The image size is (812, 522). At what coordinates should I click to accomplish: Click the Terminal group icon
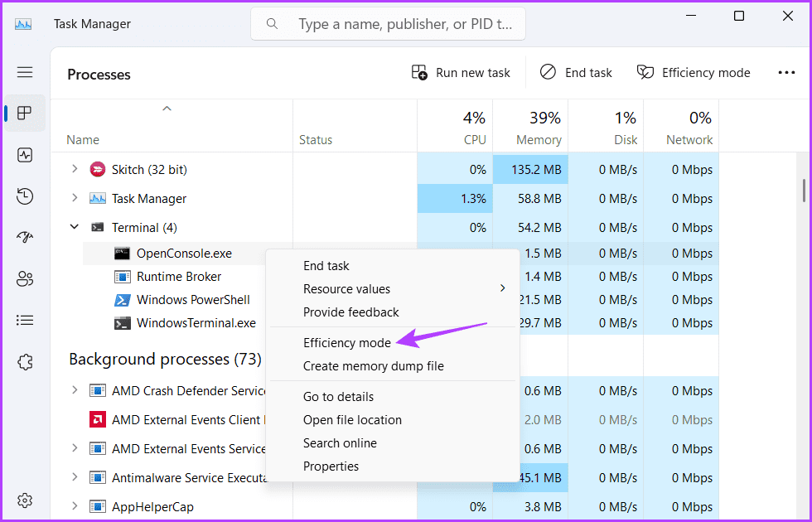pyautogui.click(x=98, y=227)
